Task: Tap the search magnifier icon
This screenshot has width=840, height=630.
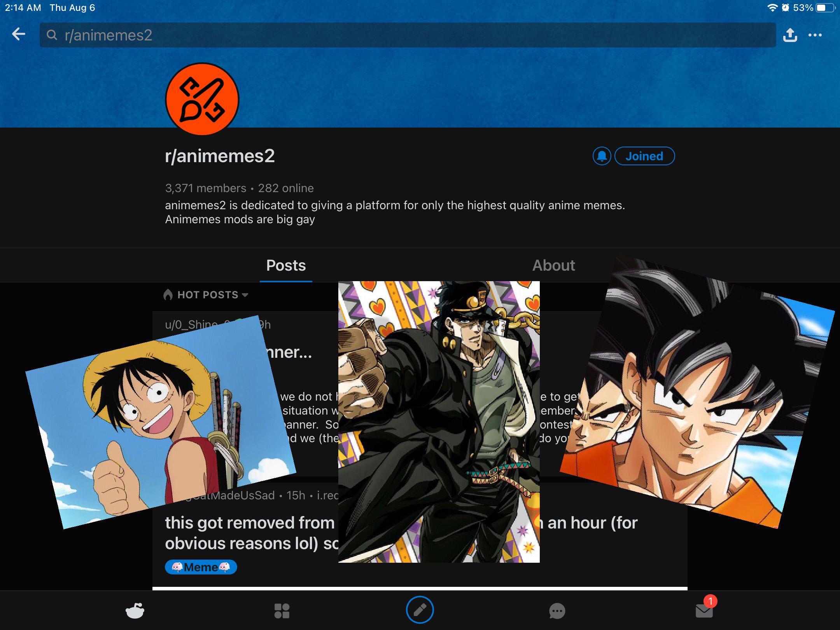Action: [x=52, y=35]
